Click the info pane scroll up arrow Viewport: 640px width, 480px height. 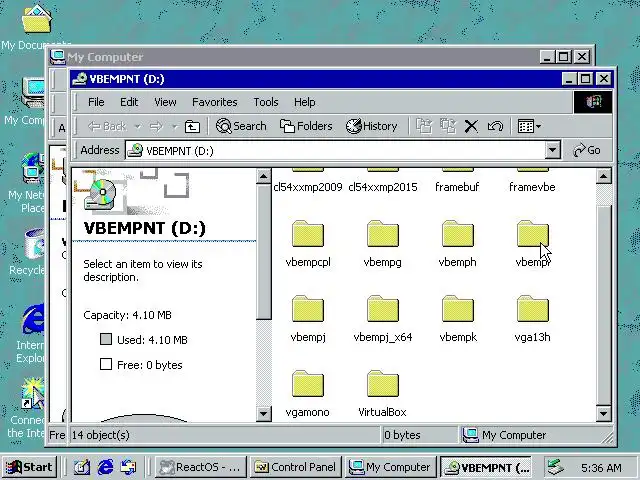(263, 177)
